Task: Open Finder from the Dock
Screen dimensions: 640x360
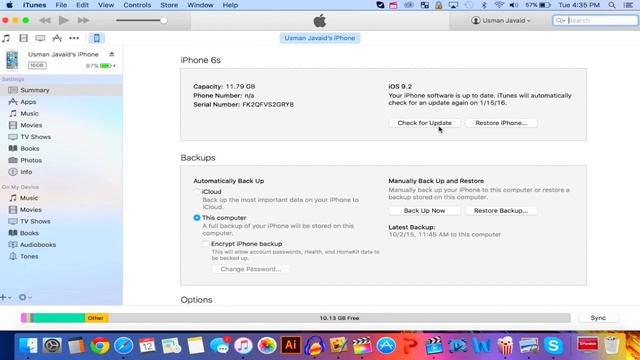Action: click(x=28, y=346)
